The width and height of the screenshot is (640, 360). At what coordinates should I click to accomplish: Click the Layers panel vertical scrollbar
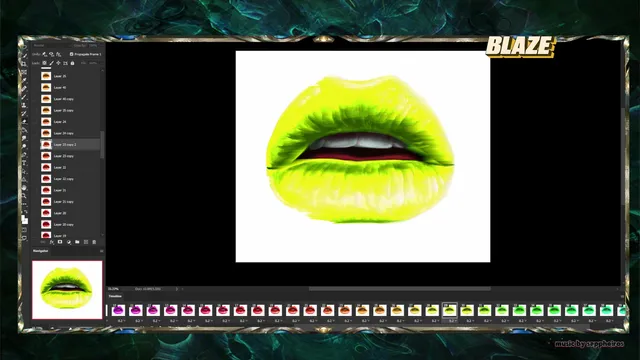click(102, 144)
